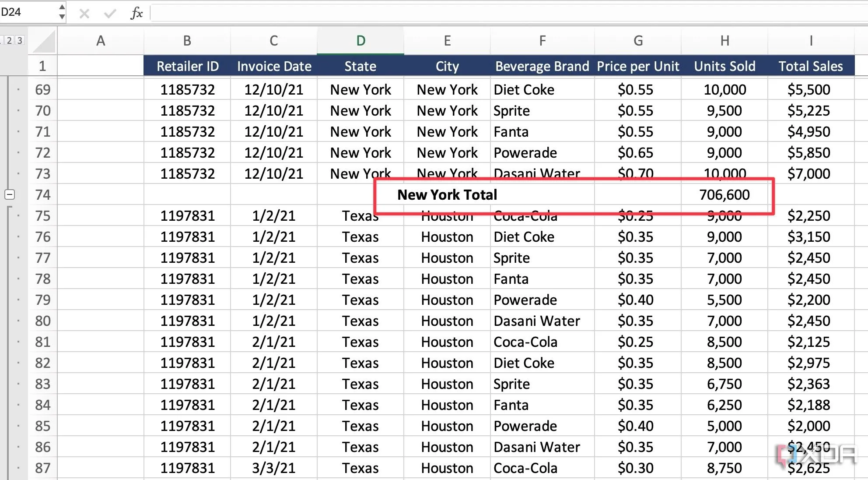Viewport: 868px width, 480px height.
Task: Open the Name Box dropdown arrows
Action: 62,12
